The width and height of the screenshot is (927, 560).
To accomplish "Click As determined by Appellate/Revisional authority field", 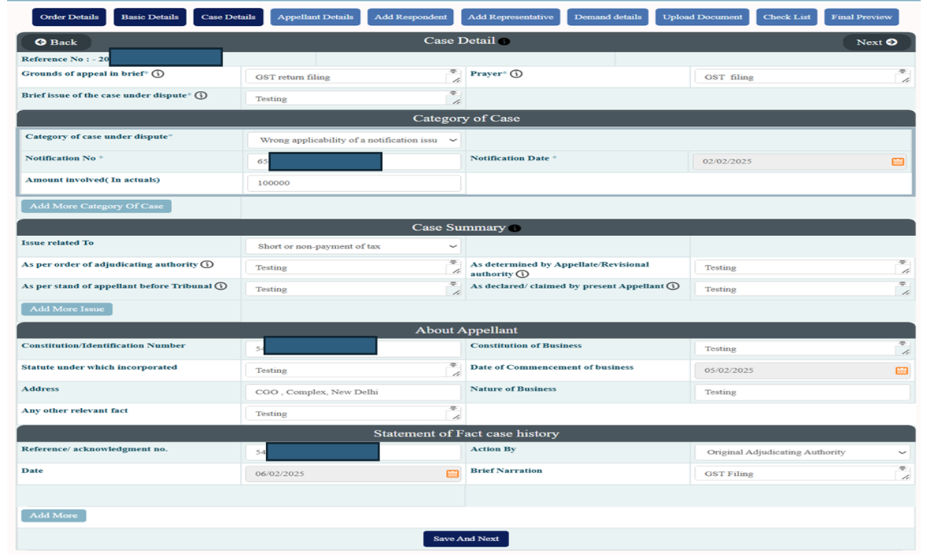I will [802, 267].
